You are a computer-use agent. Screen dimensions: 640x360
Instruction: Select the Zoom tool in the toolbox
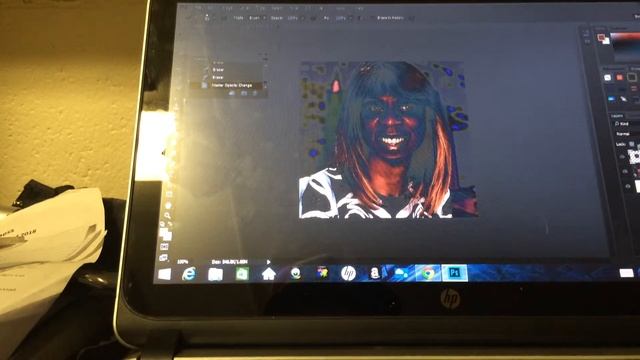point(167,215)
